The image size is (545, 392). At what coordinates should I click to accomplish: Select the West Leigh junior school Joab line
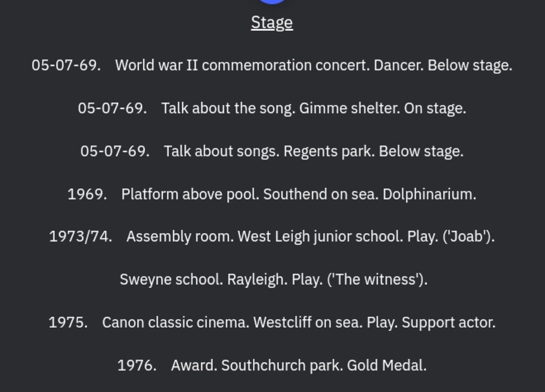tap(272, 237)
